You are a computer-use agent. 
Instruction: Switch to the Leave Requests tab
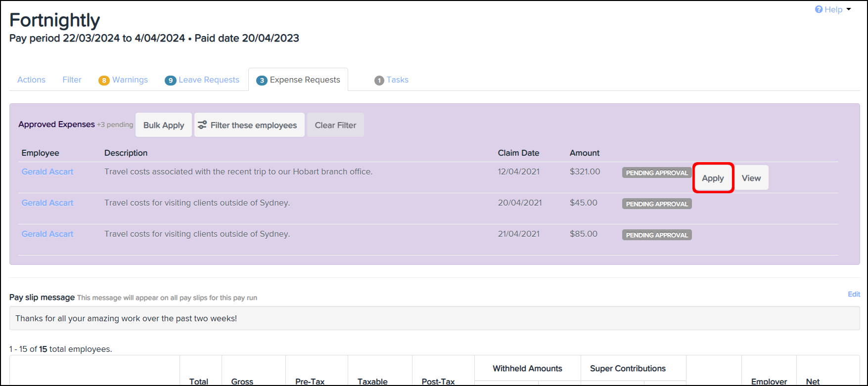209,80
